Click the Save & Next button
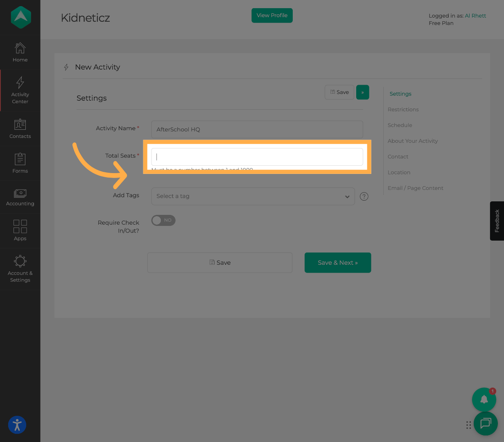504x442 pixels. pyautogui.click(x=337, y=262)
